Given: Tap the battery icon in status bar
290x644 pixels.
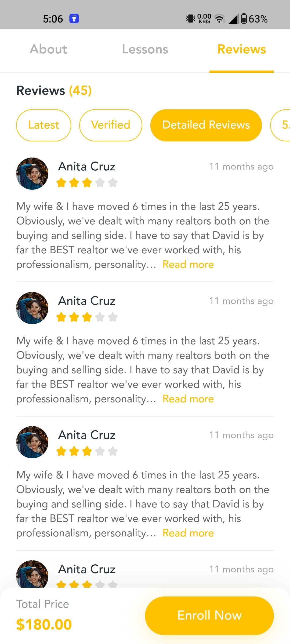Looking at the screenshot, I should point(244,19).
